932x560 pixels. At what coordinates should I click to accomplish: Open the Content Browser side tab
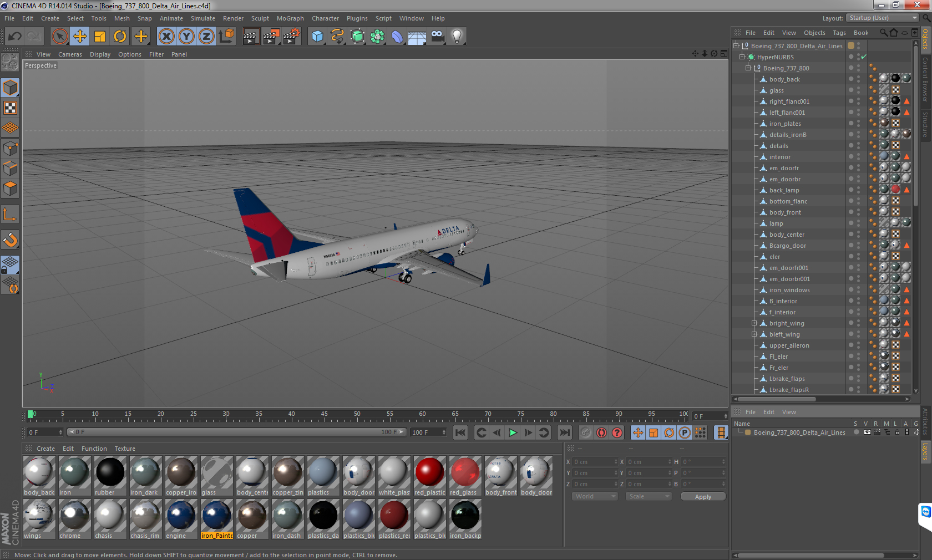pyautogui.click(x=925, y=79)
